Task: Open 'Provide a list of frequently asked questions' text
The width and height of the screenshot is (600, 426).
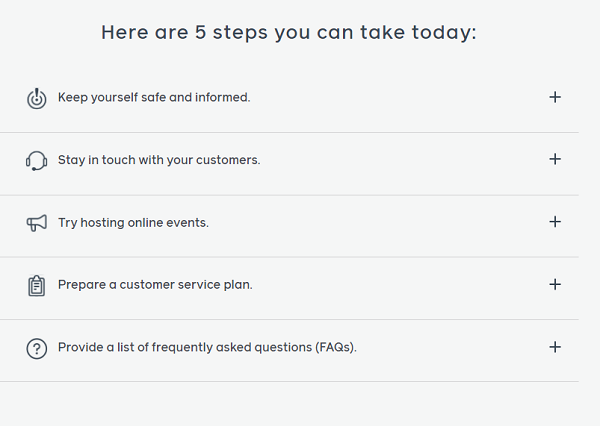Action: [x=207, y=348]
